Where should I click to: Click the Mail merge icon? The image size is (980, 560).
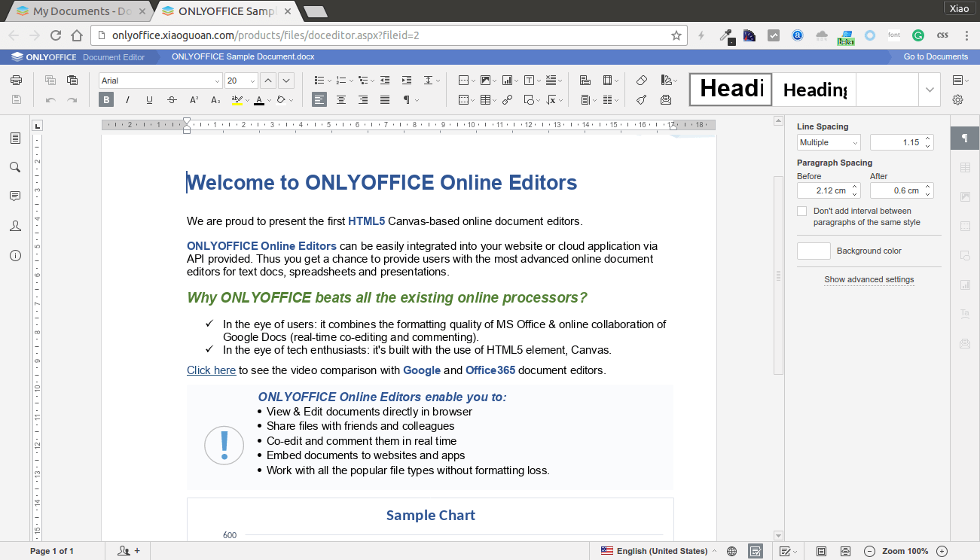[665, 100]
